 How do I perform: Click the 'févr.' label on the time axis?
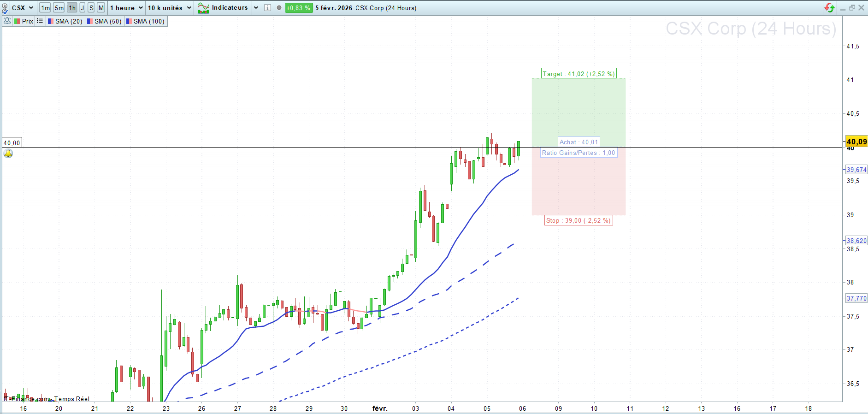coord(380,408)
